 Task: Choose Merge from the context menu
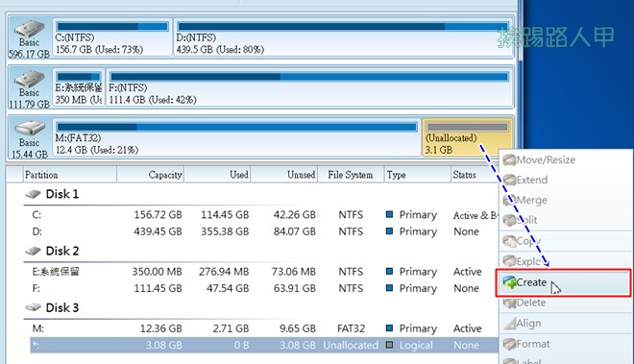565,200
